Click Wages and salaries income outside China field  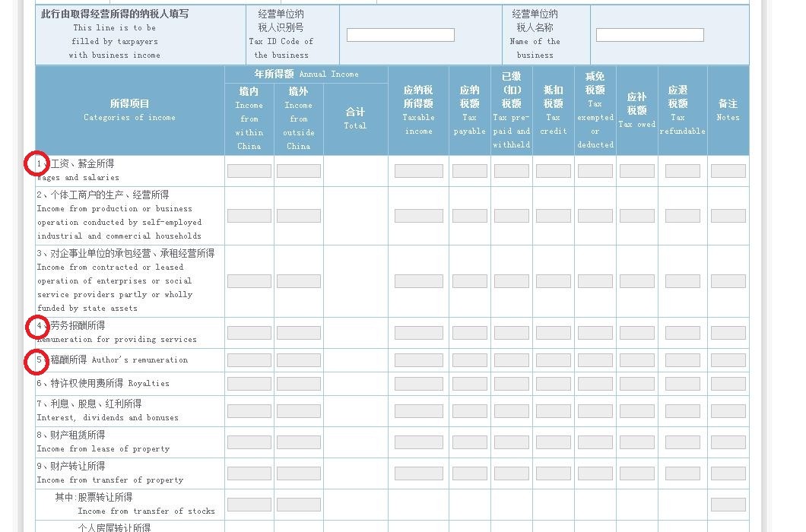coord(298,171)
